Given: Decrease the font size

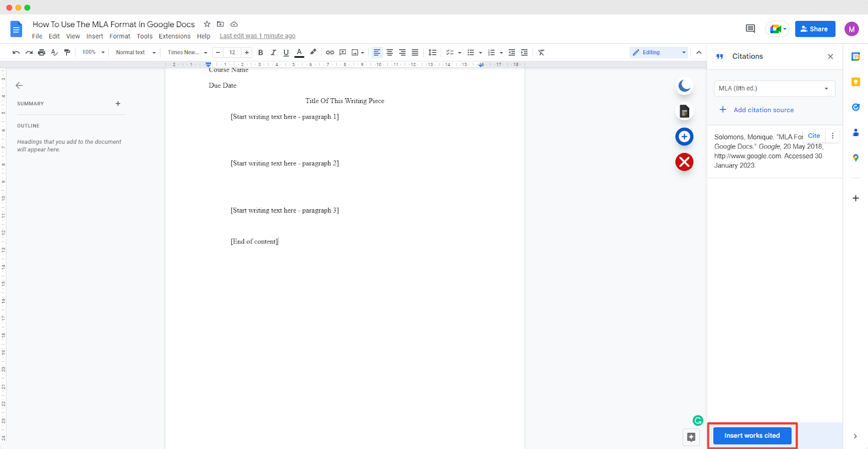Looking at the screenshot, I should [218, 53].
